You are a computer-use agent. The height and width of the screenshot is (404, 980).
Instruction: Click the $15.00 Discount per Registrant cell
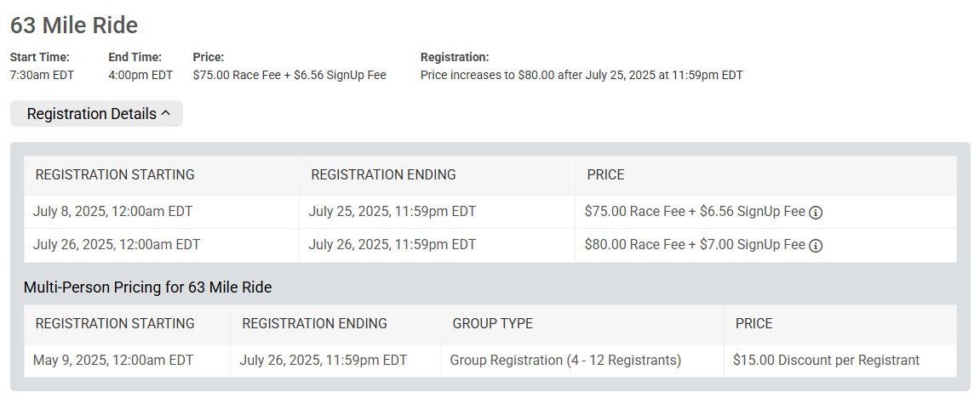(840, 361)
